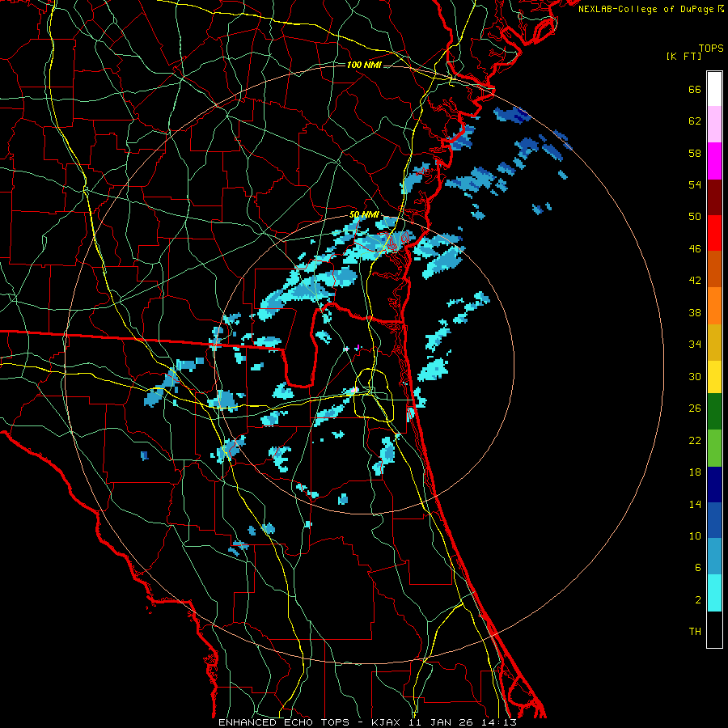Click the dark orange legend swatch

714,269
